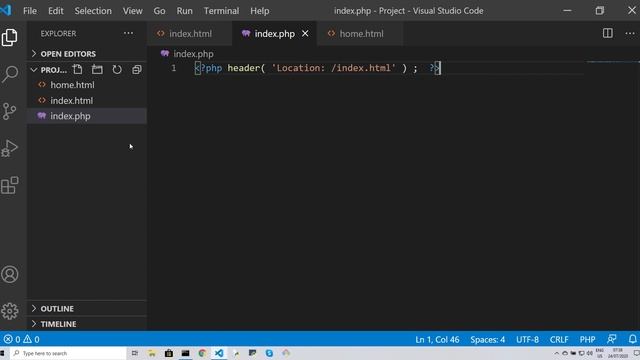Create a new folder in project

(97, 70)
